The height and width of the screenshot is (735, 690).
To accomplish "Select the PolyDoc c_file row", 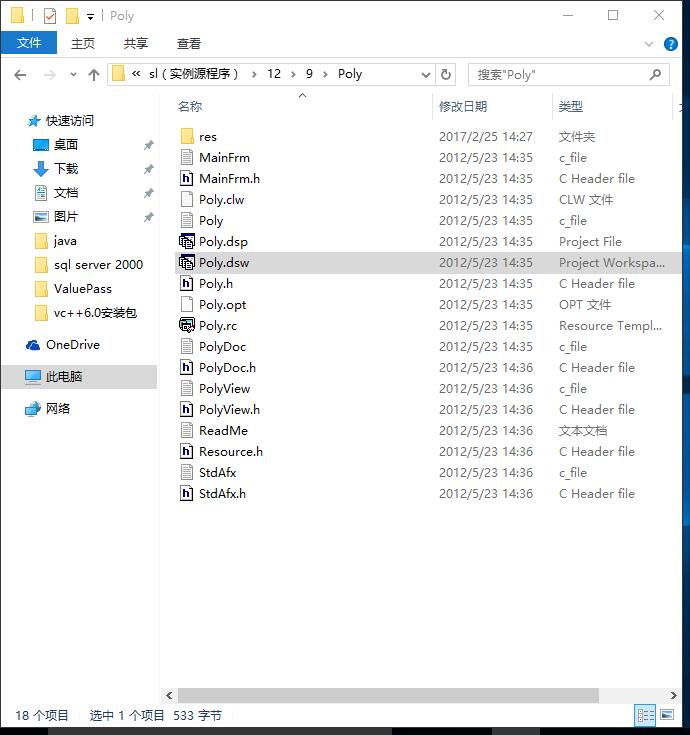I will coord(428,347).
